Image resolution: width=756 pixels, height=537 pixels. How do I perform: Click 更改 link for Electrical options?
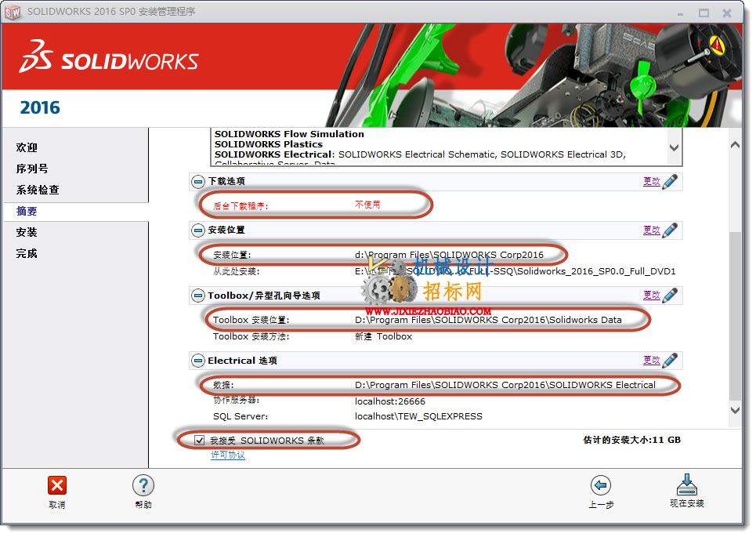tap(651, 360)
